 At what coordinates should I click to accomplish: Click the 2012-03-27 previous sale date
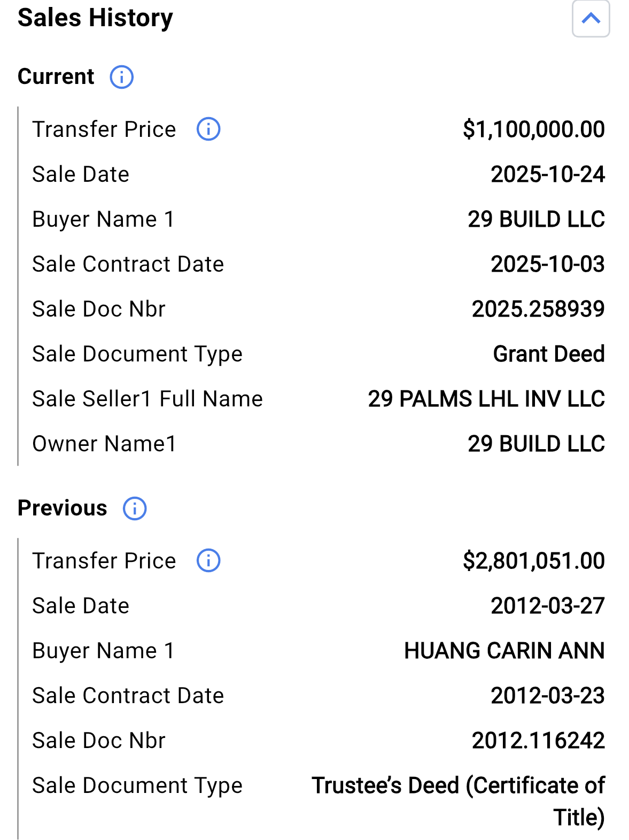(548, 606)
